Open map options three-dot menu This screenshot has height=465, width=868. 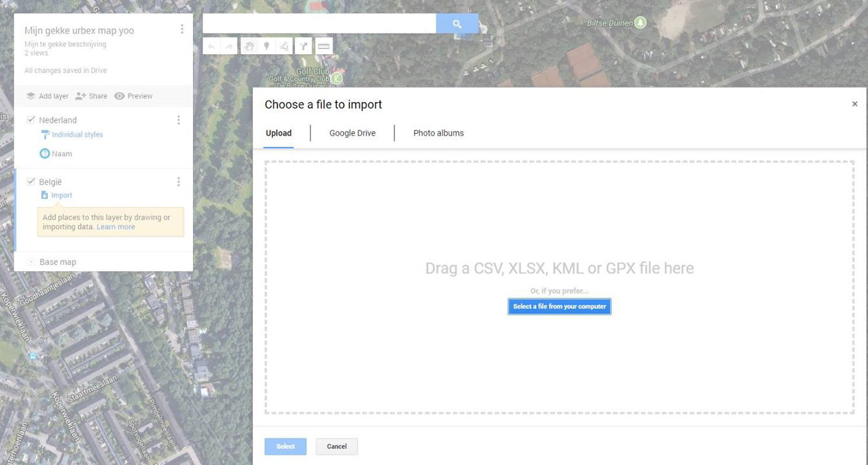(x=182, y=29)
